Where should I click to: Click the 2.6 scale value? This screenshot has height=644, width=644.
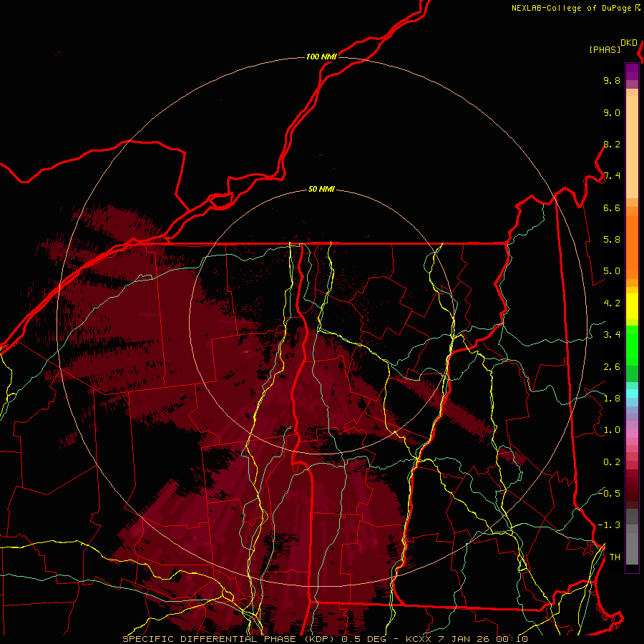point(612,367)
